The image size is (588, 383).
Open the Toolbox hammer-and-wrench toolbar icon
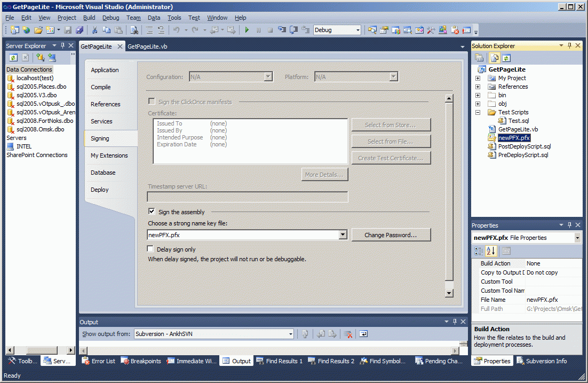pyautogui.click(x=431, y=30)
